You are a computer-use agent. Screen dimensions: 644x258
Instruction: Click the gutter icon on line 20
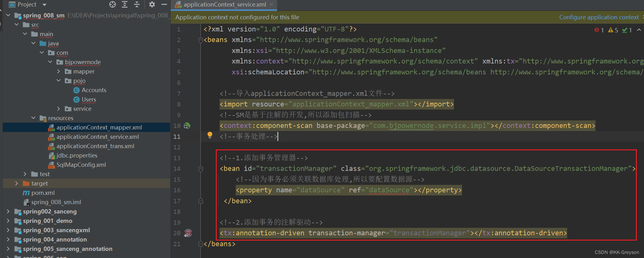click(x=188, y=233)
